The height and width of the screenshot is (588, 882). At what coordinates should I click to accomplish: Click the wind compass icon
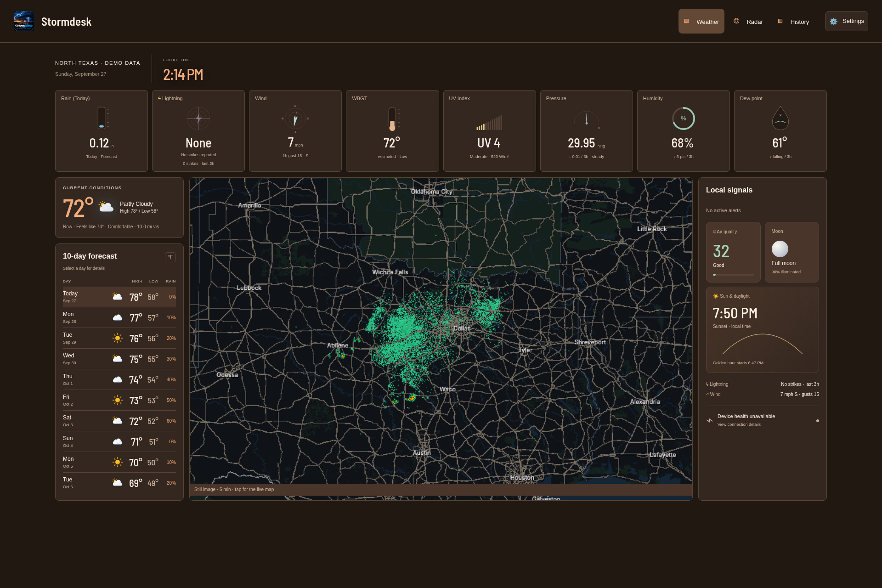tap(295, 119)
